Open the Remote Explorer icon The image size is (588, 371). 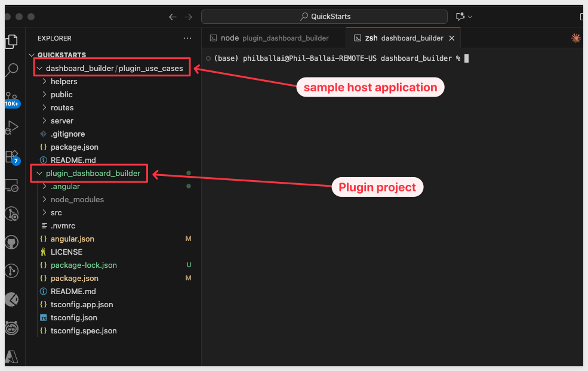11,185
